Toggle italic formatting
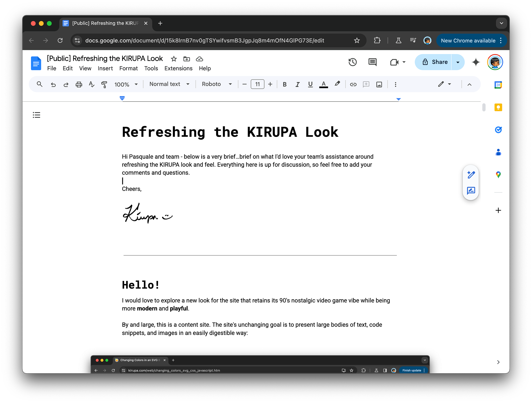The width and height of the screenshot is (532, 403). coord(297,84)
